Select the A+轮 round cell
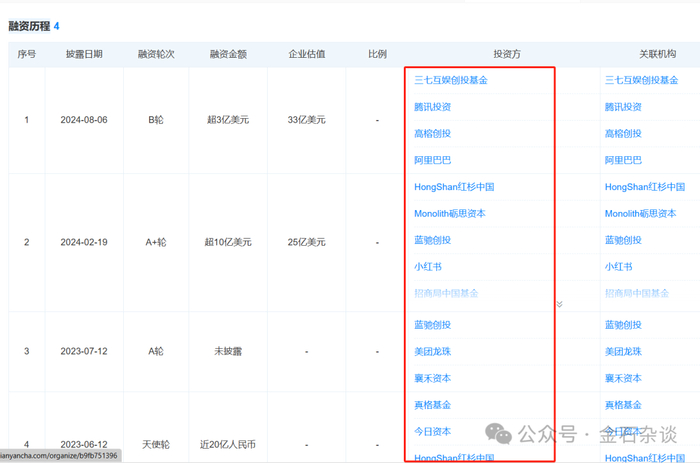Screen dimensions: 700x463 [156, 242]
